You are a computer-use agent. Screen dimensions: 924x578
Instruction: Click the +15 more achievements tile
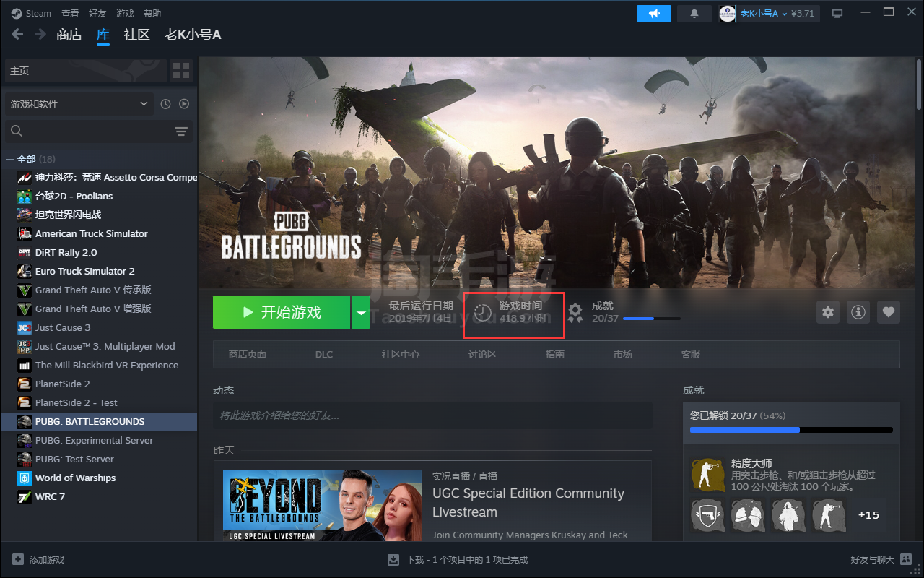click(x=868, y=515)
